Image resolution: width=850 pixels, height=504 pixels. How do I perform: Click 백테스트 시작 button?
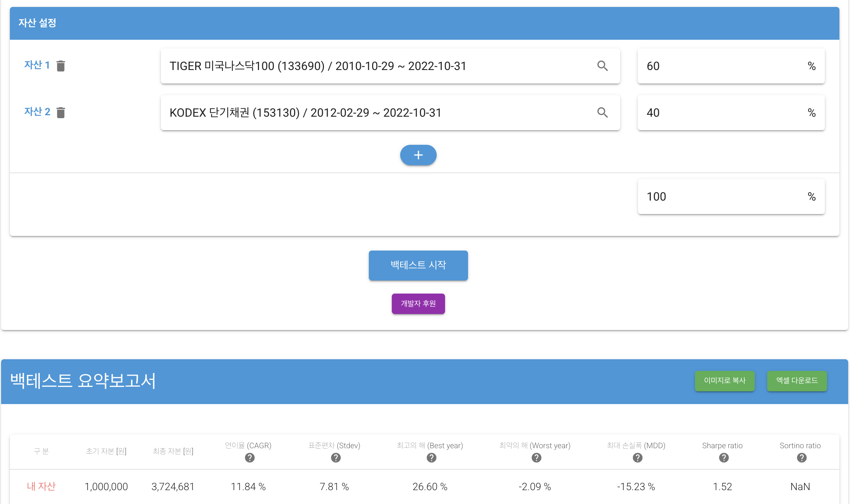point(418,265)
